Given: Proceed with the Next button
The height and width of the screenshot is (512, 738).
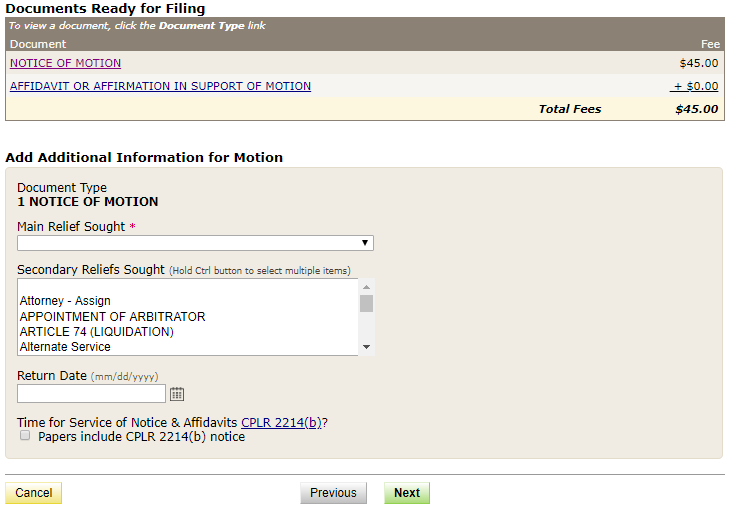Looking at the screenshot, I should click(x=406, y=493).
